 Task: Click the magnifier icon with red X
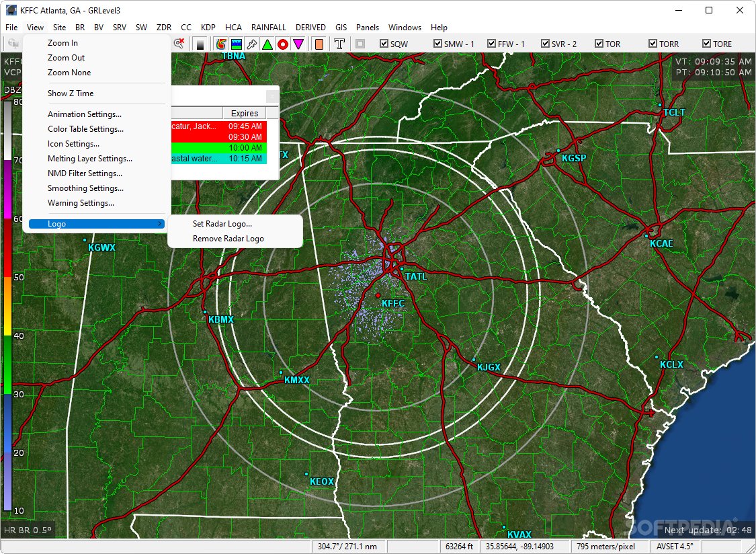[x=179, y=44]
